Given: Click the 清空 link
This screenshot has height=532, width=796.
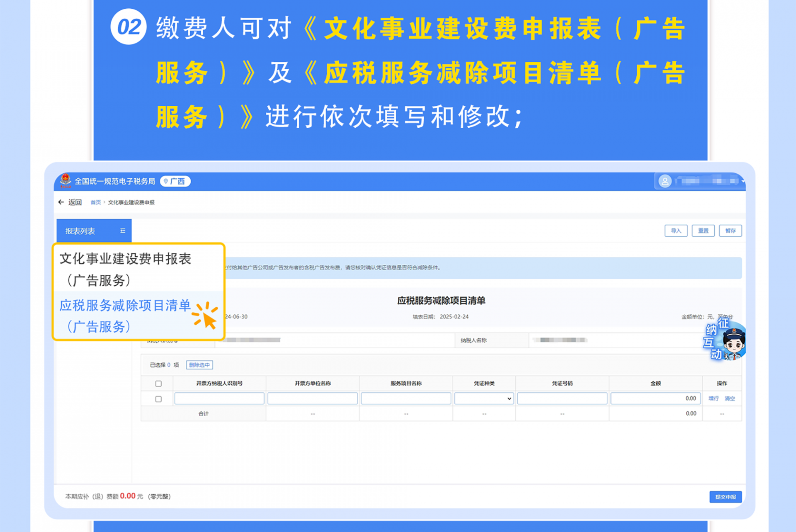Looking at the screenshot, I should tap(729, 398).
